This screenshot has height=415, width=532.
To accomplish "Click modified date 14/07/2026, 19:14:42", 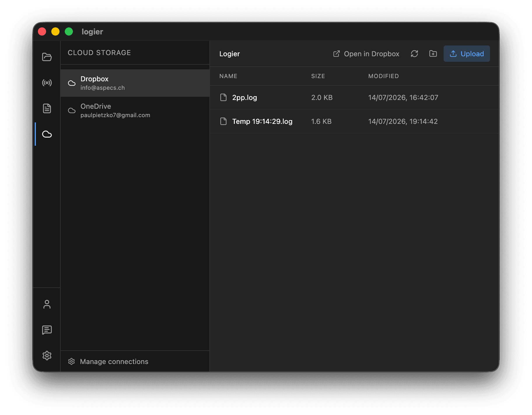I will (403, 121).
